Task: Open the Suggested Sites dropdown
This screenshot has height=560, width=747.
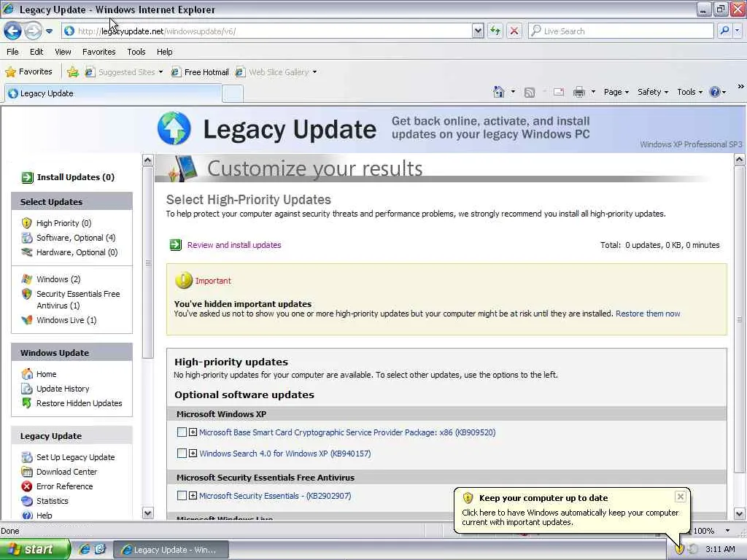Action: click(x=160, y=72)
